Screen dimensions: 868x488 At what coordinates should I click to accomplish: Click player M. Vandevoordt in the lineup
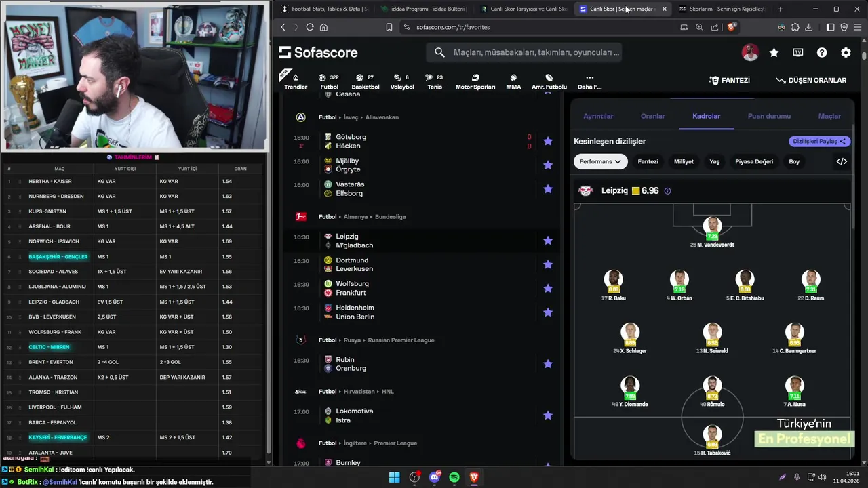click(711, 232)
